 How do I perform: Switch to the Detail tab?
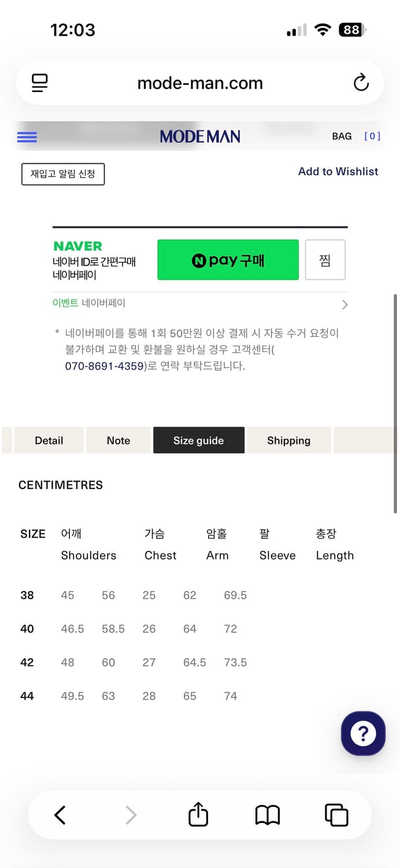49,440
